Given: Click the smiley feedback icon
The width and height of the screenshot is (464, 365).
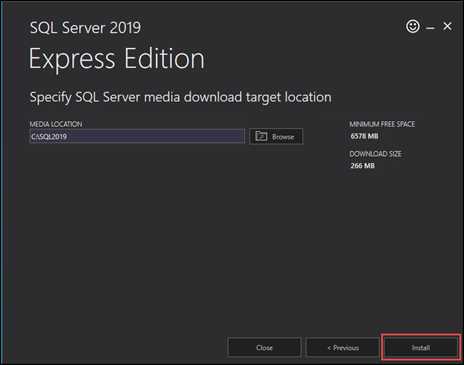Looking at the screenshot, I should (x=413, y=26).
